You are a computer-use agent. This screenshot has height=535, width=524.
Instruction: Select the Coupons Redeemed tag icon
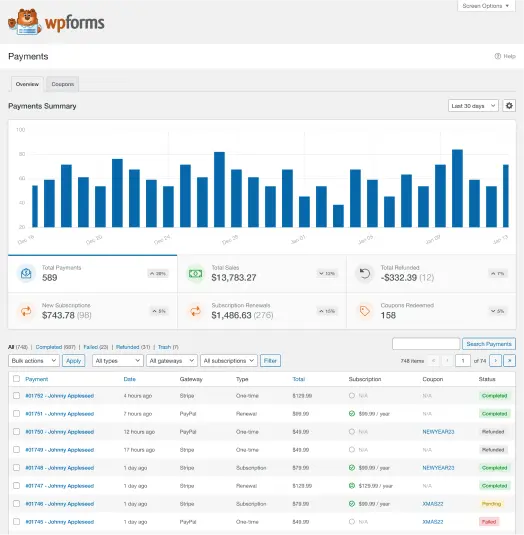(x=365, y=311)
